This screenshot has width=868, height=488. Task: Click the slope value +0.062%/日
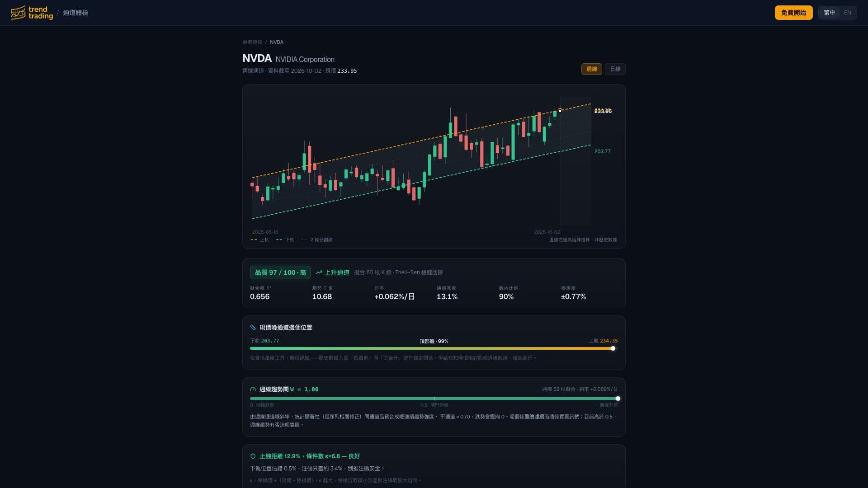pyautogui.click(x=394, y=297)
